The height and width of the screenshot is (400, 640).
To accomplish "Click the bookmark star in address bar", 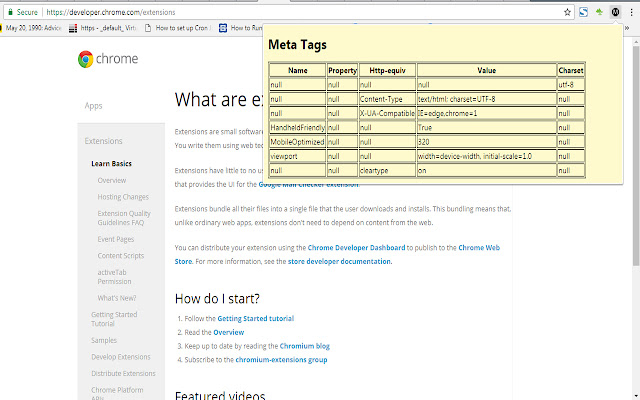I will pyautogui.click(x=567, y=12).
